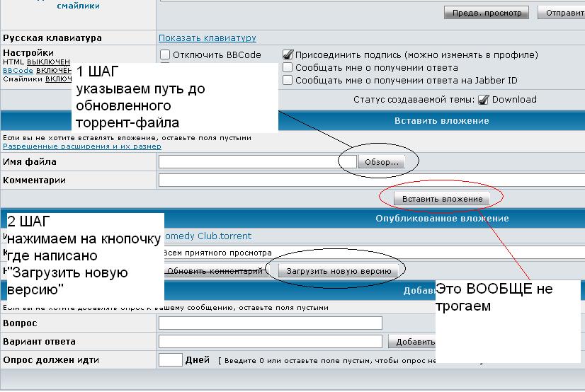Click the 'Вариант ответа' input field

click(272, 342)
